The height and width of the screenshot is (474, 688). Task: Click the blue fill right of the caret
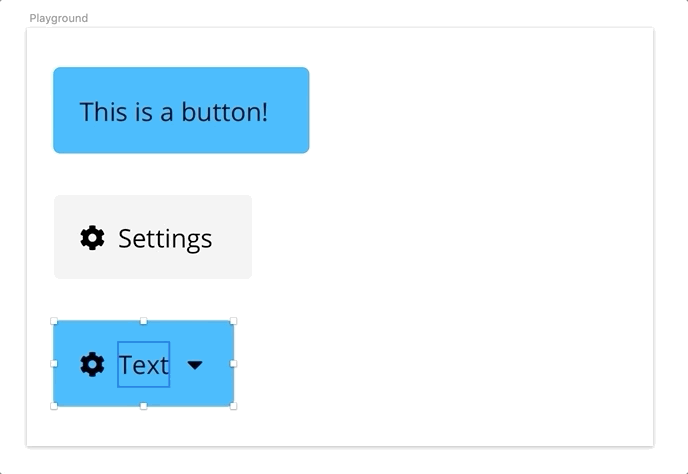click(217, 364)
